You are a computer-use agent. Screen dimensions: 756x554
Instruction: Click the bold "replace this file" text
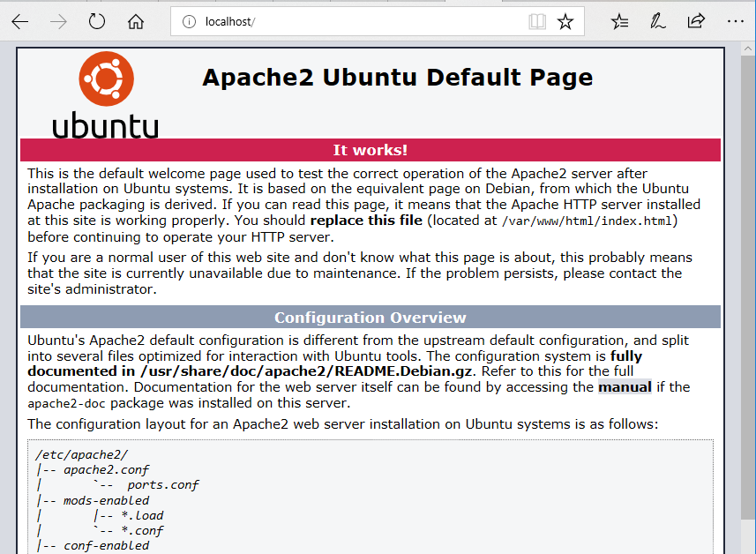pos(366,221)
